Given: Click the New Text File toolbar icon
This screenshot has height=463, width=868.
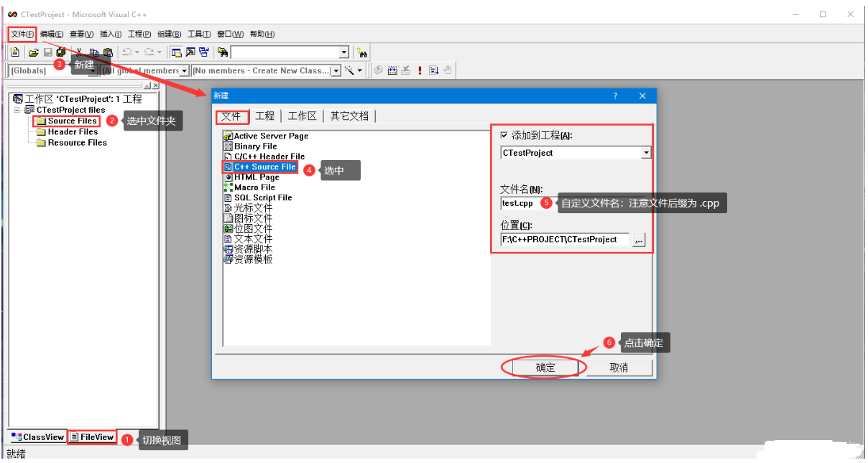Looking at the screenshot, I should click(x=14, y=52).
